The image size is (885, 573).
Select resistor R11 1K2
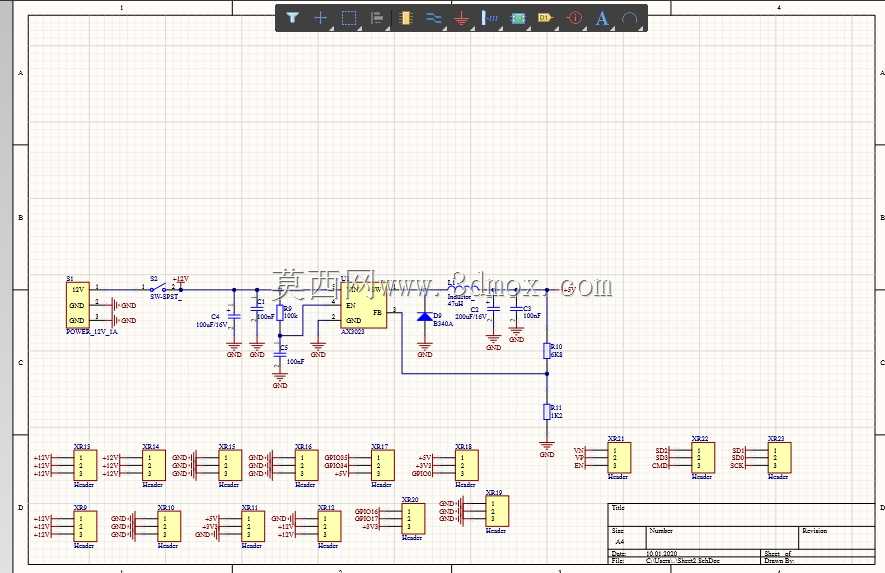[x=547, y=412]
